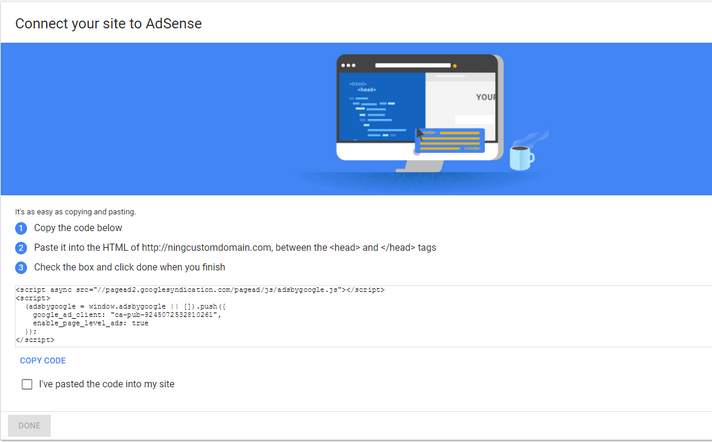Click the computer monitor illustration in the banner
Image resolution: width=712 pixels, height=442 pixels.
[420, 113]
